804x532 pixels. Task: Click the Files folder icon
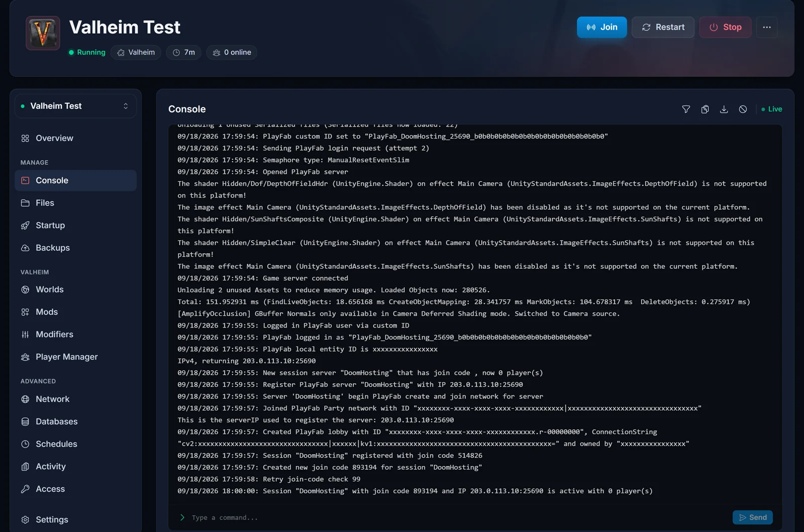pyautogui.click(x=25, y=203)
